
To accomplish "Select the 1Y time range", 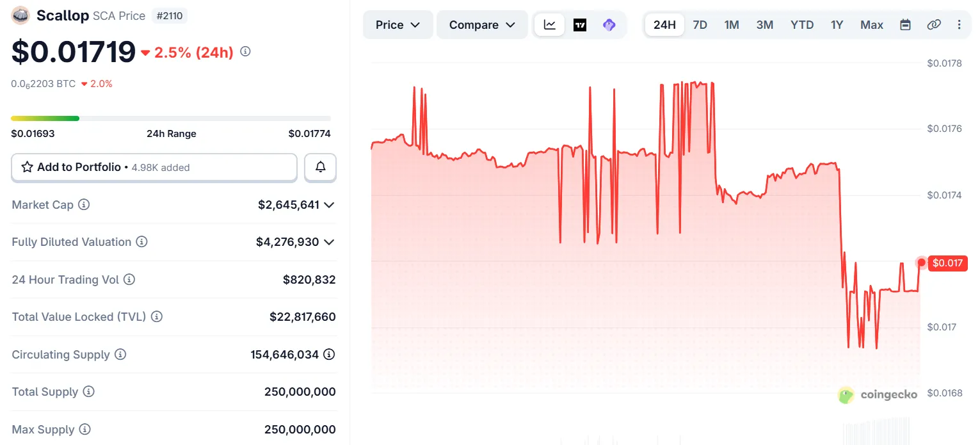I will (837, 25).
